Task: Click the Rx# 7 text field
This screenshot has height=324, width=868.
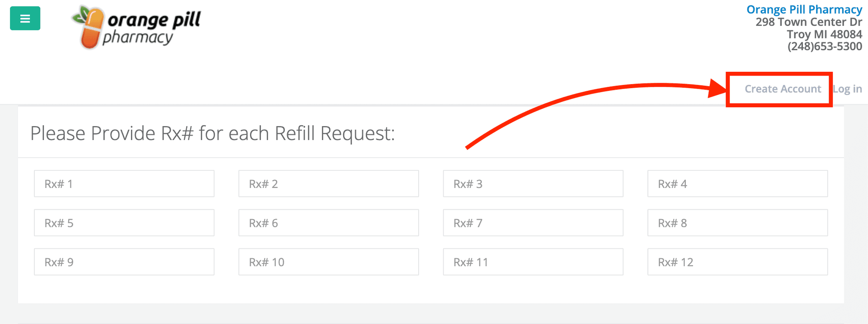Action: coord(533,222)
